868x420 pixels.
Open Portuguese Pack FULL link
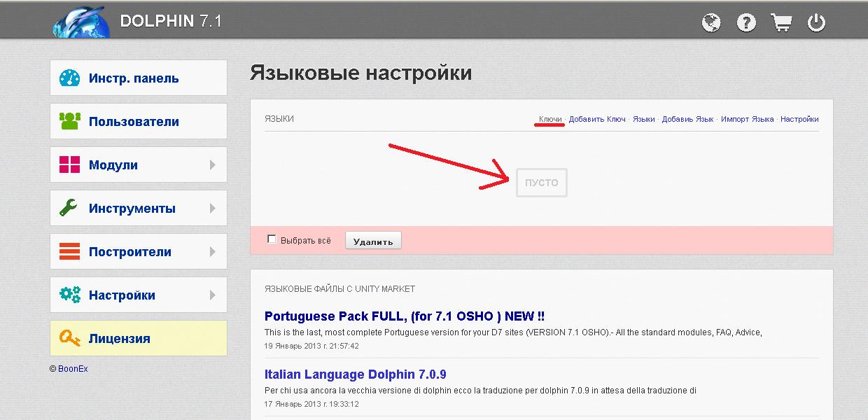[405, 316]
